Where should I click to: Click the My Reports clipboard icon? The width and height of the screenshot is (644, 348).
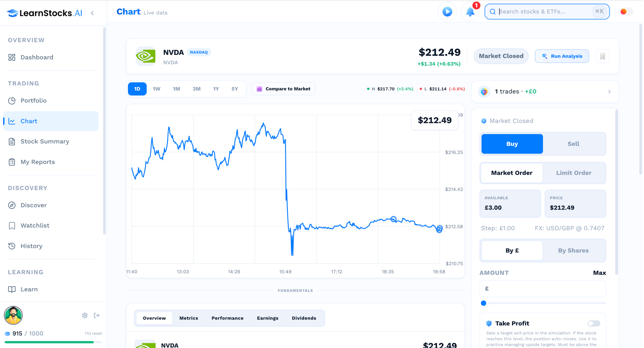[x=12, y=162]
